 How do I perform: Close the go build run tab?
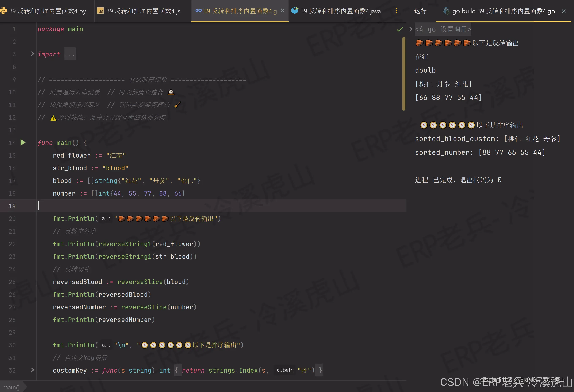[x=563, y=11]
